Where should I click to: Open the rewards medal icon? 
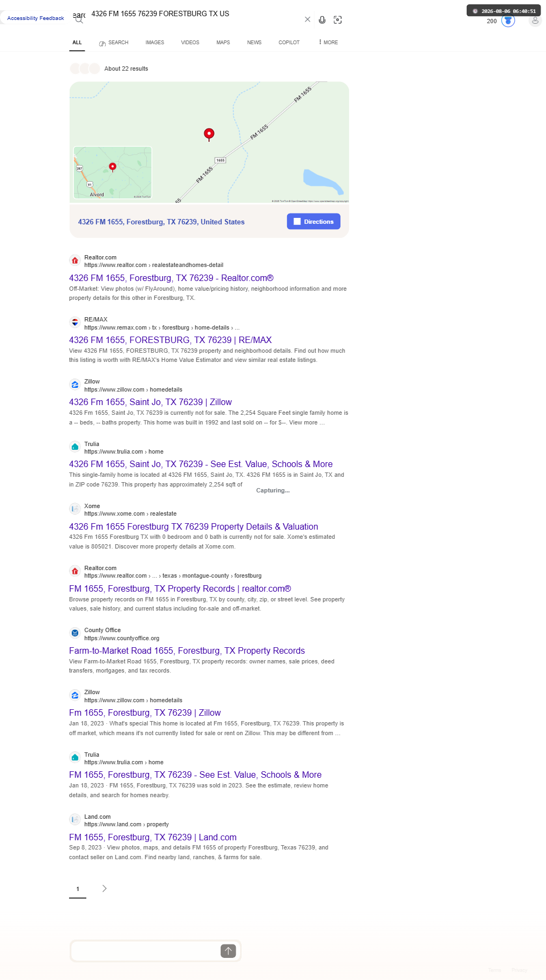coord(508,20)
